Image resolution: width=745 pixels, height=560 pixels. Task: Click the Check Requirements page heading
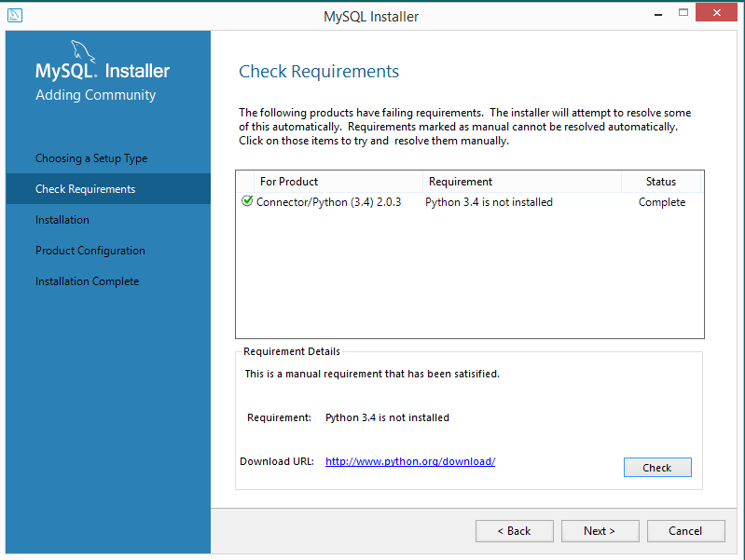coord(319,71)
